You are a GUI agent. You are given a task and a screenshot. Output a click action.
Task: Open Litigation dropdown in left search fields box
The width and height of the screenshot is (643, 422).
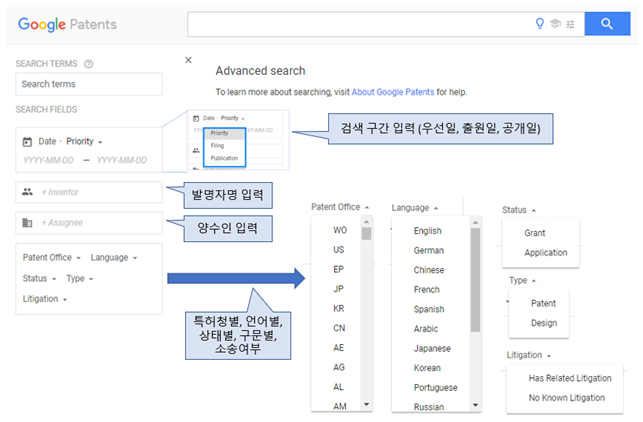pos(43,298)
